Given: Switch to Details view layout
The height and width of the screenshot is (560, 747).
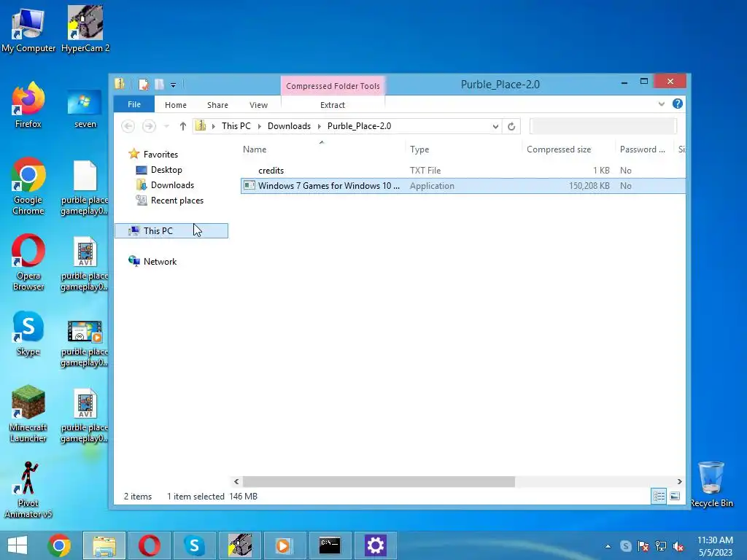Looking at the screenshot, I should click(x=659, y=497).
